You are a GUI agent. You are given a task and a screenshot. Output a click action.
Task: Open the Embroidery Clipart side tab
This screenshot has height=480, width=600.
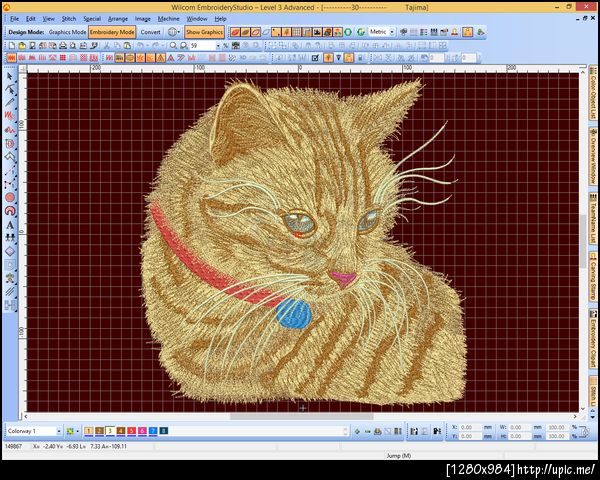[593, 339]
